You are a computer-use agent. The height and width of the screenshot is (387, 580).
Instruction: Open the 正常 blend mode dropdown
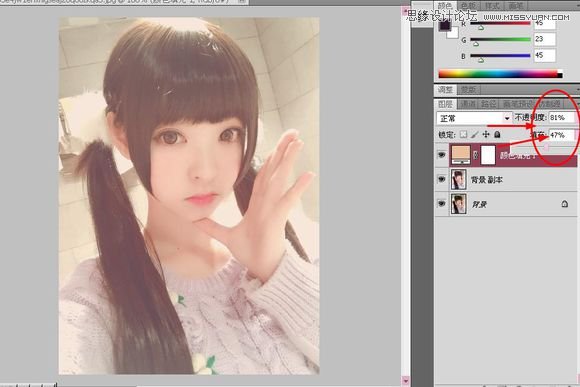click(x=474, y=118)
